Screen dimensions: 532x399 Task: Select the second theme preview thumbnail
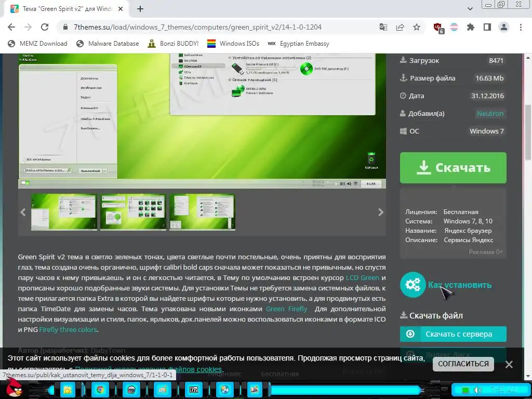tap(133, 212)
